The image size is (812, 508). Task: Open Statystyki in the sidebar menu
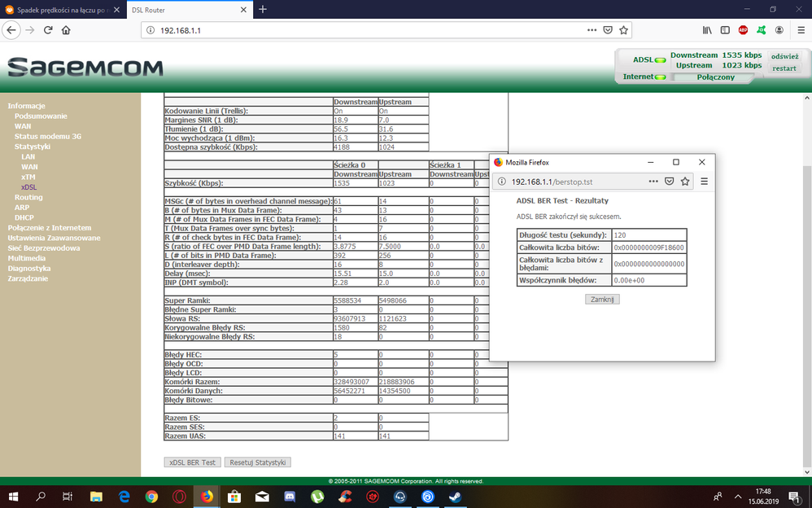click(32, 147)
